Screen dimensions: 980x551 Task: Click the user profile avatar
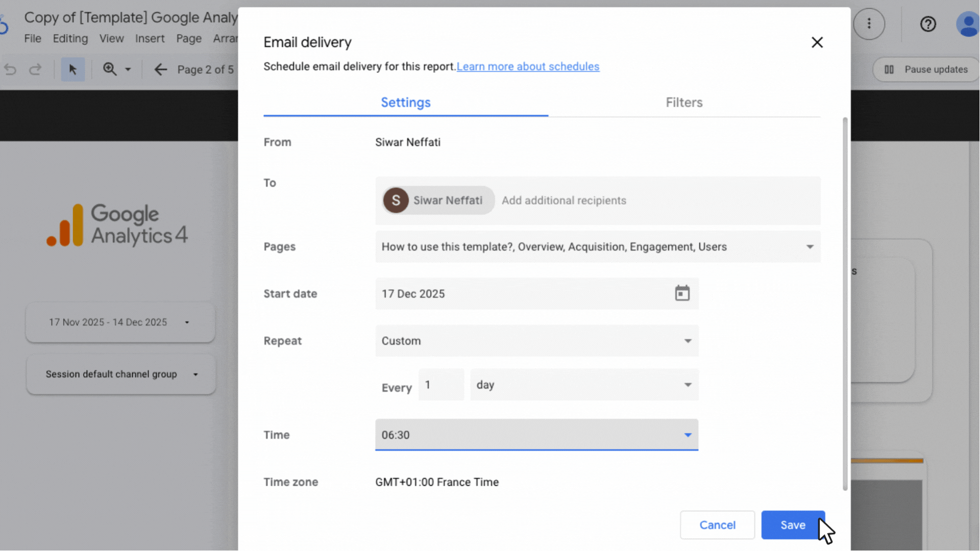(968, 24)
